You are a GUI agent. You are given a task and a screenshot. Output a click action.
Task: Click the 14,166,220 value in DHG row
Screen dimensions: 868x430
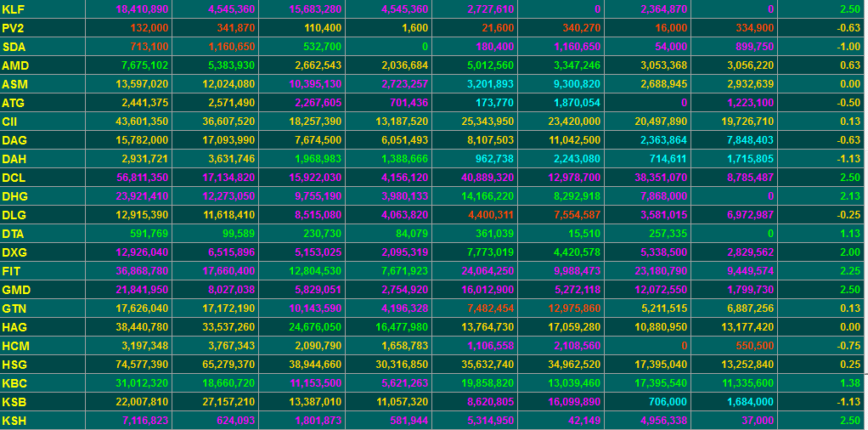pyautogui.click(x=488, y=196)
